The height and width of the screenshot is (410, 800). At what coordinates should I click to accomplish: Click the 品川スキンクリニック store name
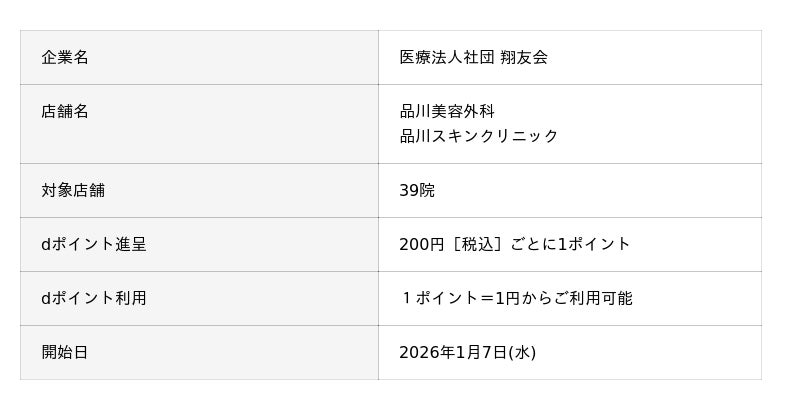[479, 136]
